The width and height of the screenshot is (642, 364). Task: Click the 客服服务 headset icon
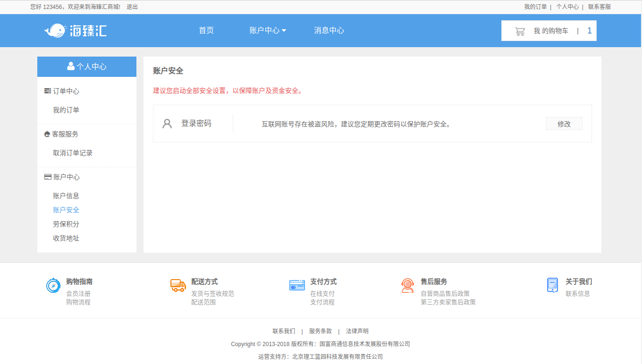point(47,134)
